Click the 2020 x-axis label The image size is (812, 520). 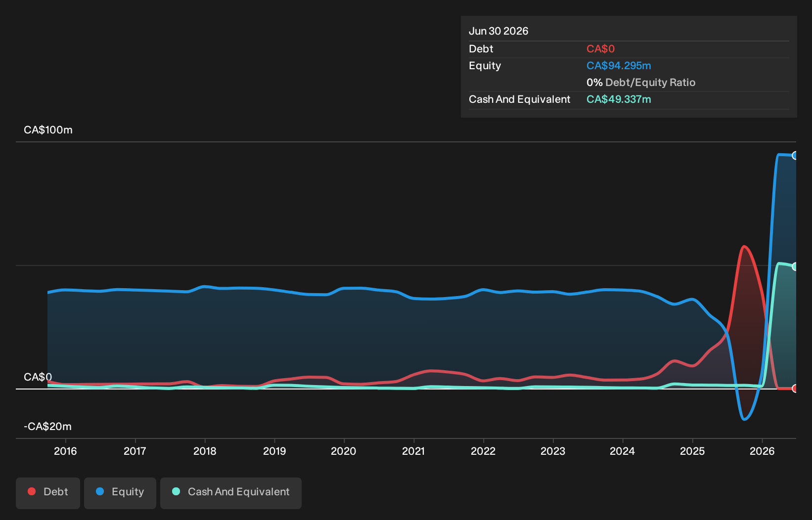coord(344,451)
